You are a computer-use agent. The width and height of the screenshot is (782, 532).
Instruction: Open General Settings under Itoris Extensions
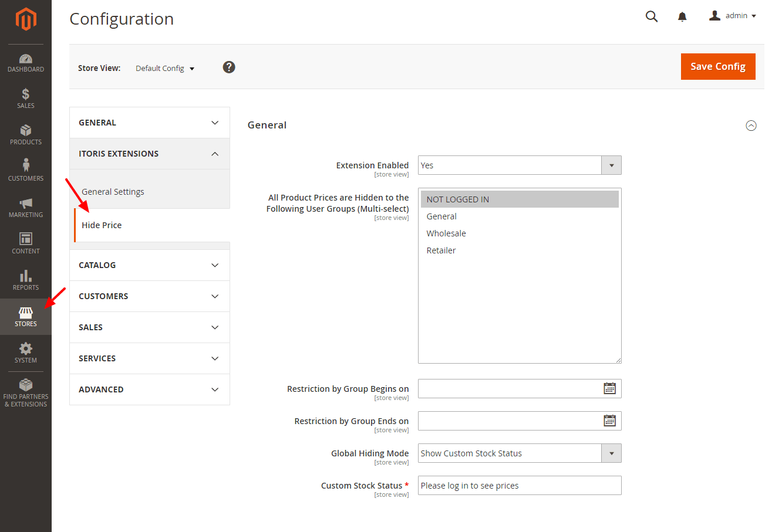[x=113, y=192]
